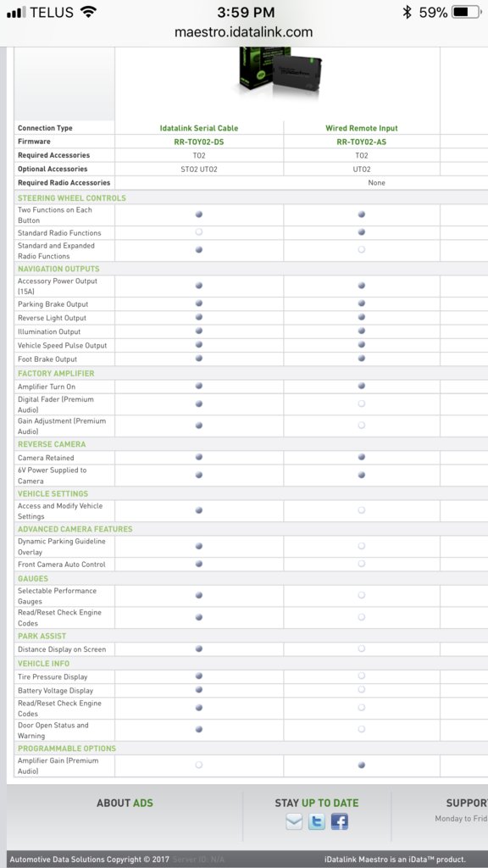Open the Twitter icon link
488x868 pixels.
(x=317, y=821)
